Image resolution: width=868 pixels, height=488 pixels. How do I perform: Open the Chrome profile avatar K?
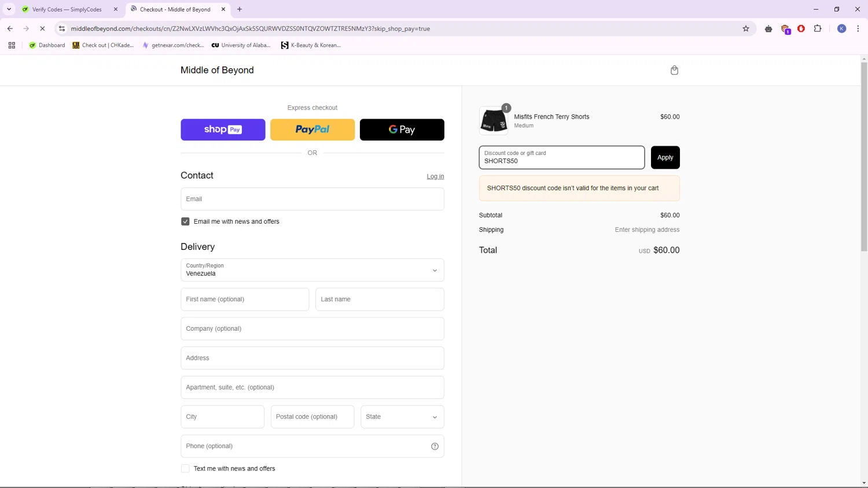pos(842,28)
